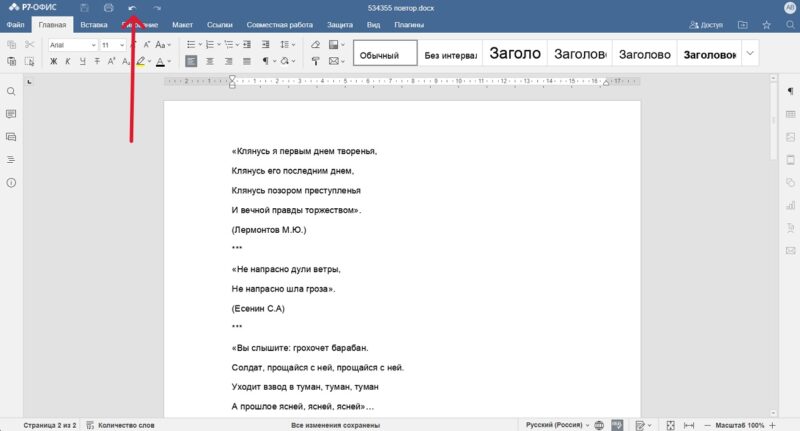Toggle strikethrough text formatting

click(x=98, y=61)
